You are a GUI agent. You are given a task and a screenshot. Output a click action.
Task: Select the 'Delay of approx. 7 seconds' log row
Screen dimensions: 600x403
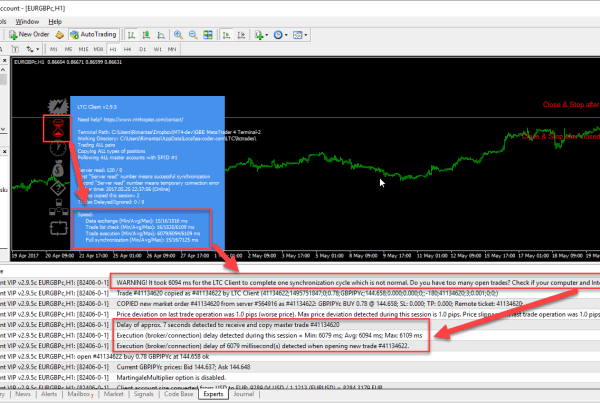[x=300, y=325]
